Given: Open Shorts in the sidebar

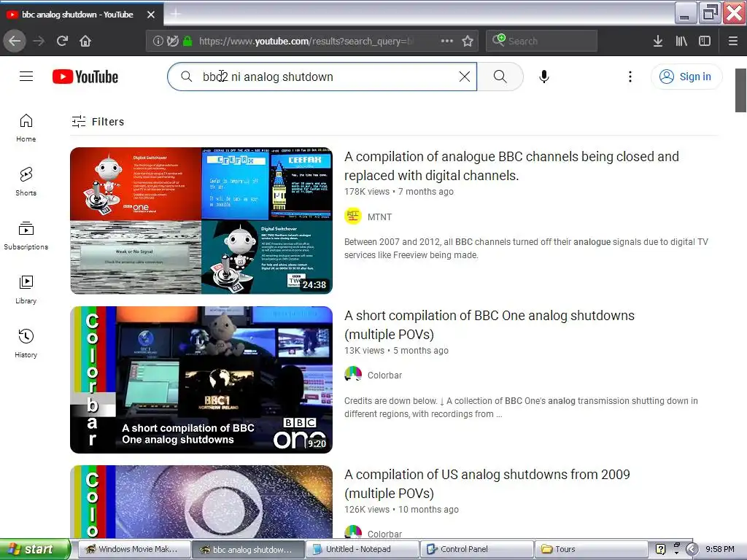Looking at the screenshot, I should click(x=26, y=182).
